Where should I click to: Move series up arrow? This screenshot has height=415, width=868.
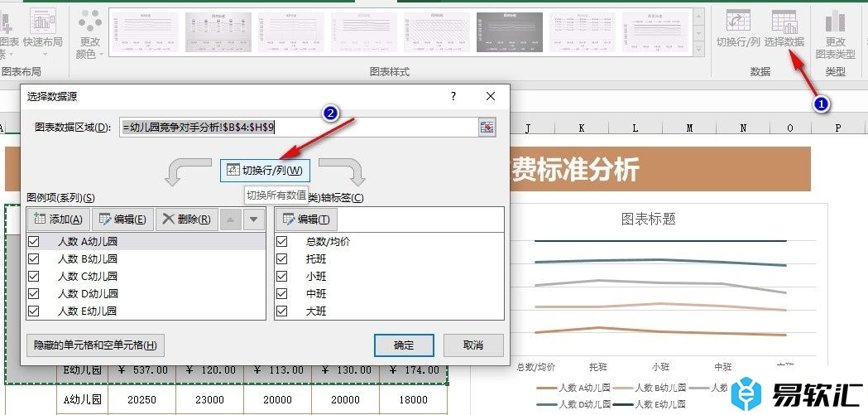point(230,220)
